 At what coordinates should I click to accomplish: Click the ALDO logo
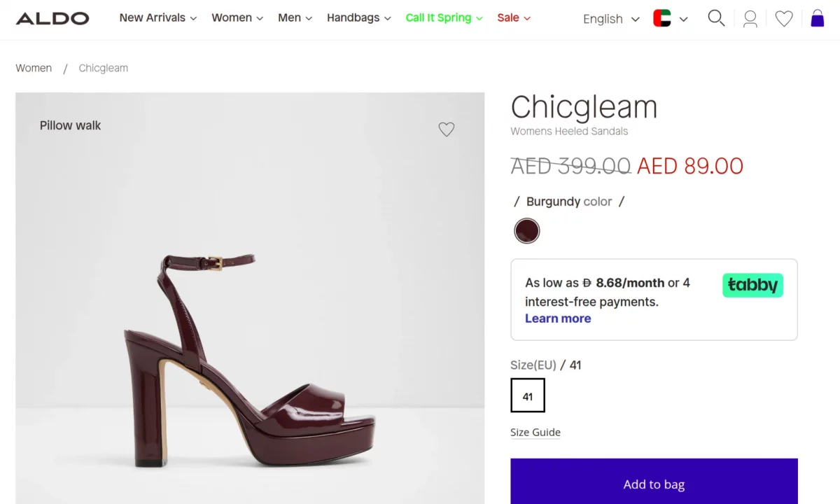52,18
